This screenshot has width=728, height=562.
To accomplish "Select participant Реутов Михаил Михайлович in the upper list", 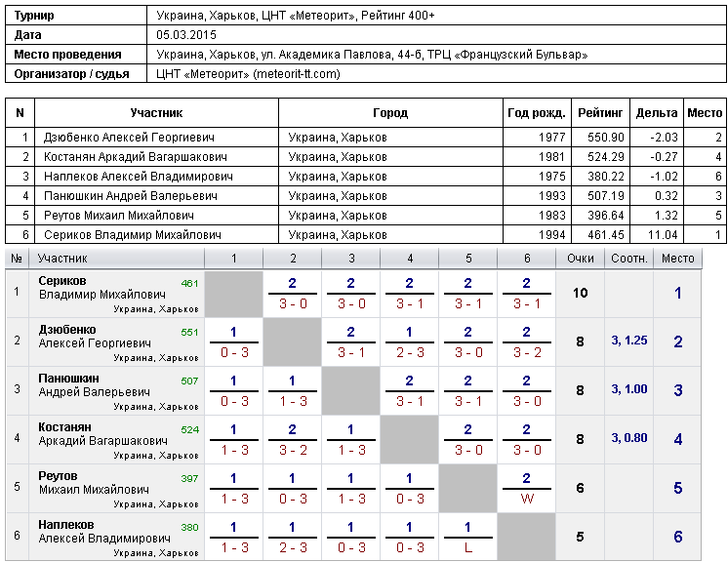I will tap(119, 216).
